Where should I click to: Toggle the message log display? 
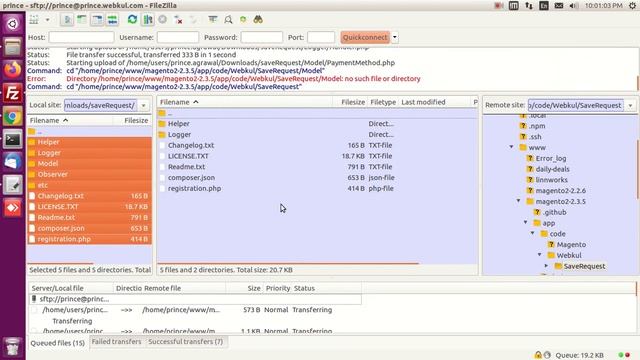[67, 20]
